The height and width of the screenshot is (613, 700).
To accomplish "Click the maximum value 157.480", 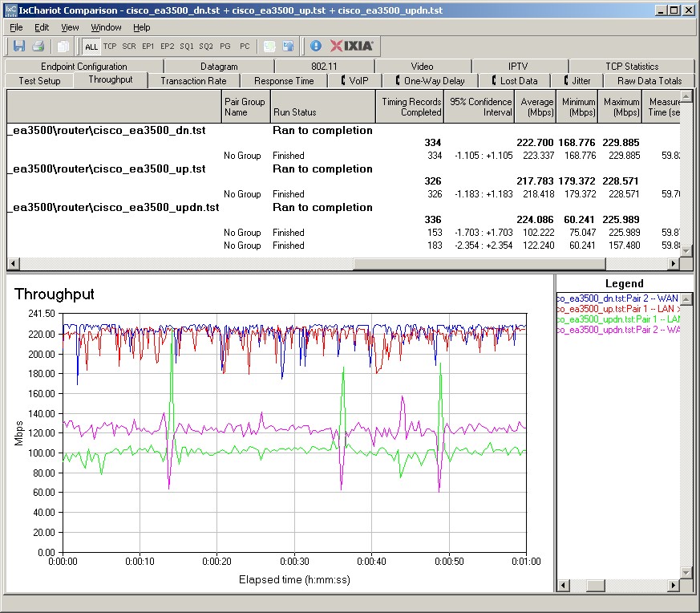I will (x=624, y=246).
